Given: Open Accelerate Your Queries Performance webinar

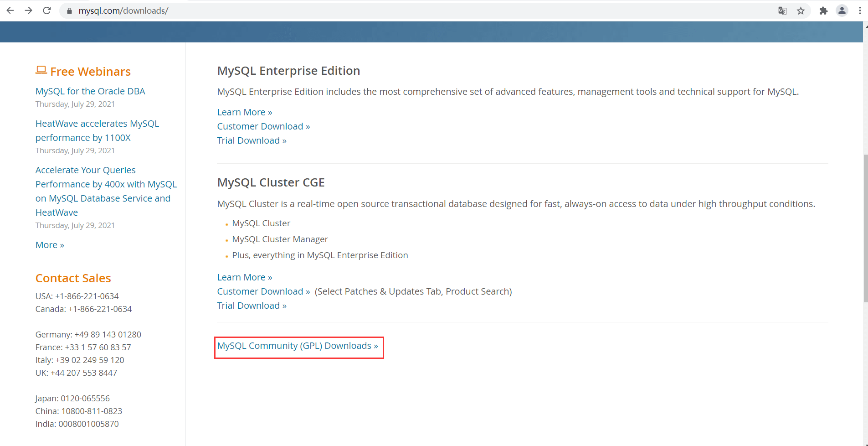Looking at the screenshot, I should click(106, 191).
